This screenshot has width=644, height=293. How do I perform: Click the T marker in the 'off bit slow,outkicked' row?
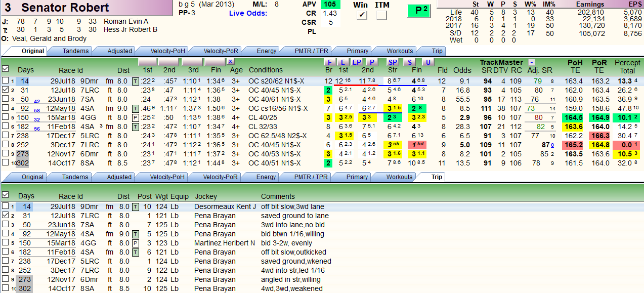tap(135, 253)
